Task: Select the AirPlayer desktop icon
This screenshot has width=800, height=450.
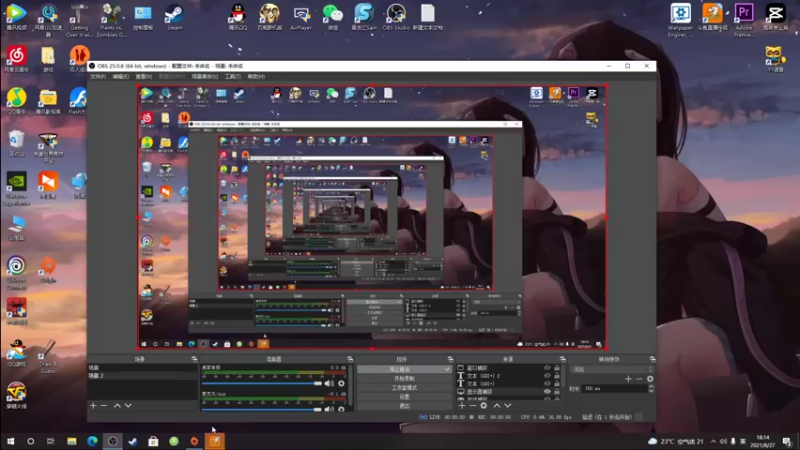Action: (x=301, y=17)
